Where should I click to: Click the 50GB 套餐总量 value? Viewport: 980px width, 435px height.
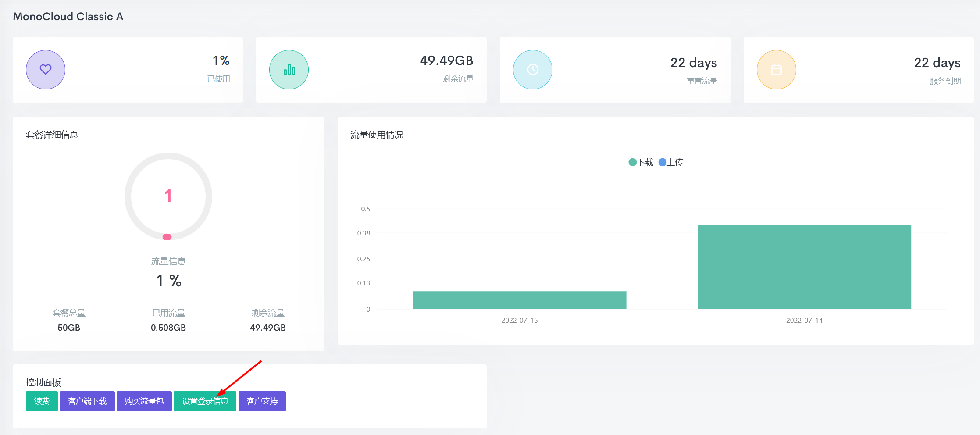point(69,328)
